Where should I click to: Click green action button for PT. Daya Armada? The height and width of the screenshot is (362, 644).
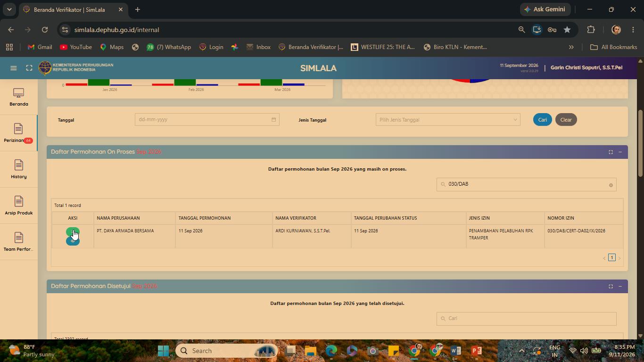pos(73,232)
